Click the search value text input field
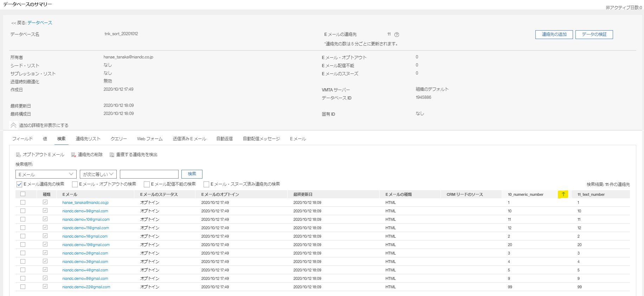 (149, 174)
